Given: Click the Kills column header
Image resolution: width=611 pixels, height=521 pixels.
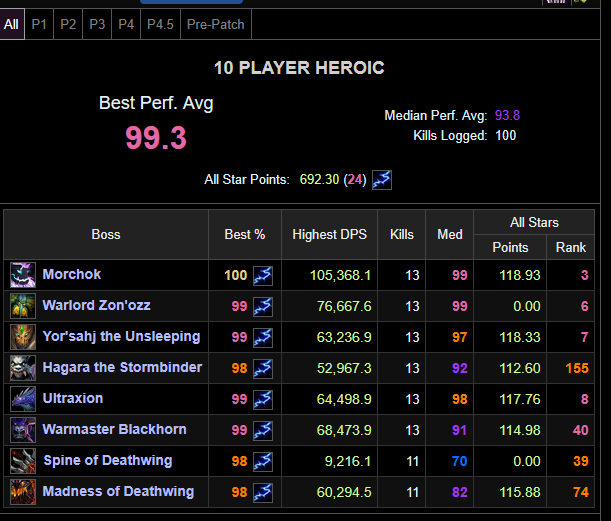Looking at the screenshot, I should pyautogui.click(x=402, y=235).
